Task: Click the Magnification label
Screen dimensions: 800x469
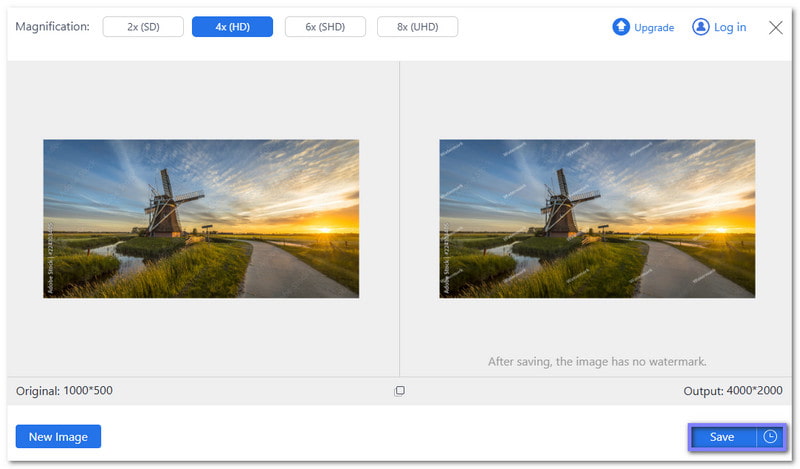Action: 52,27
